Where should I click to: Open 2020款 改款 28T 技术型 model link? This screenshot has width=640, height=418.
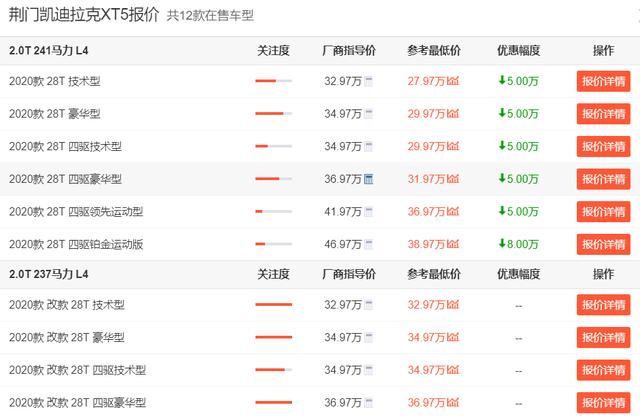pos(67,305)
